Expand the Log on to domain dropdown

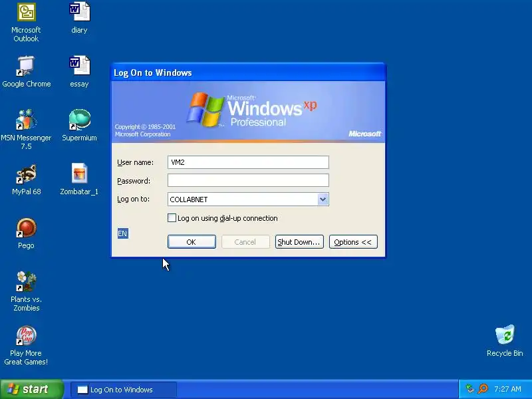323,199
